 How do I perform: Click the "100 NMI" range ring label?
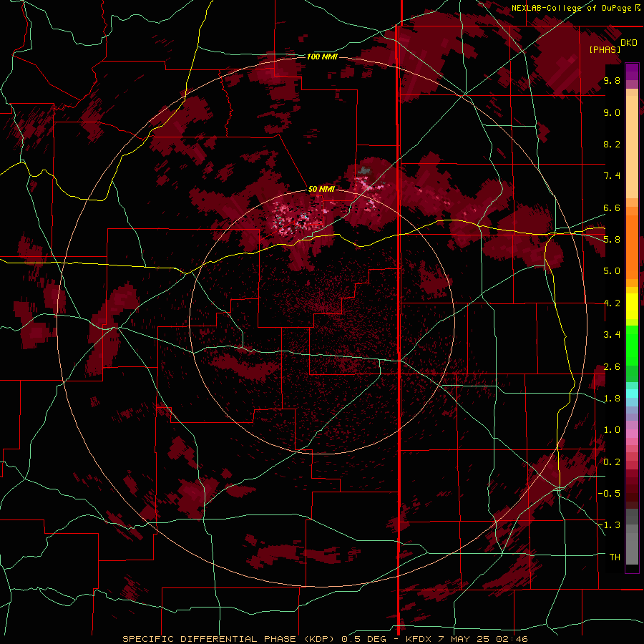tap(322, 57)
